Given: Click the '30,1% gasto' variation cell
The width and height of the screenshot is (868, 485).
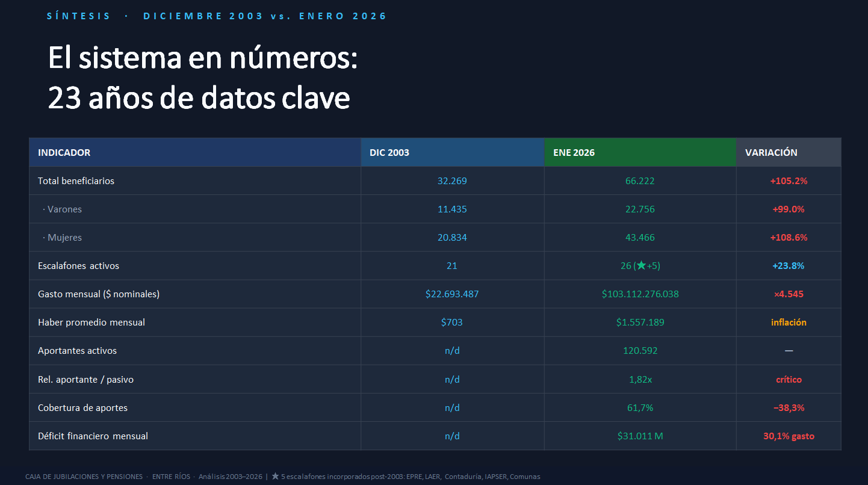Looking at the screenshot, I should (788, 436).
